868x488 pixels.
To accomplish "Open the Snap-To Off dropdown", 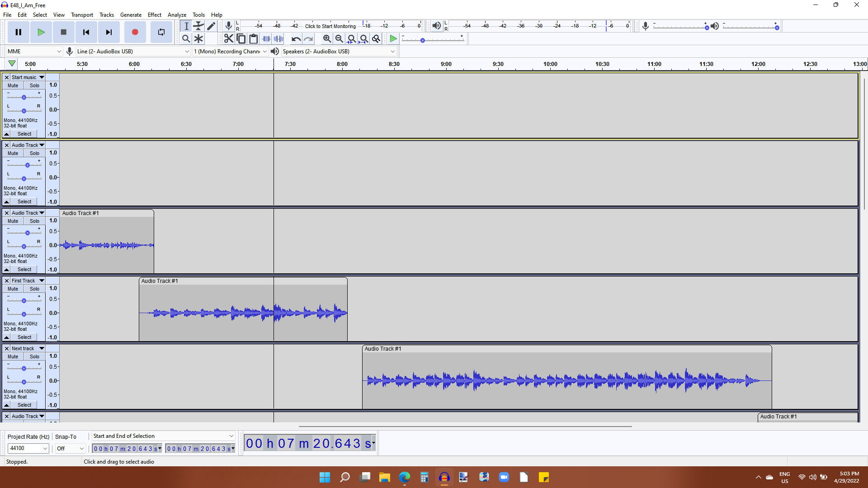I will click(x=70, y=448).
